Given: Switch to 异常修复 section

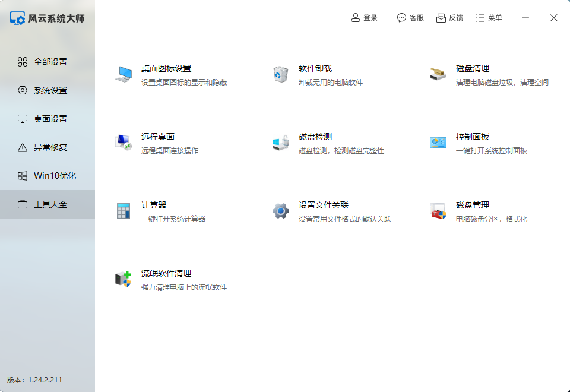Looking at the screenshot, I should tap(47, 147).
